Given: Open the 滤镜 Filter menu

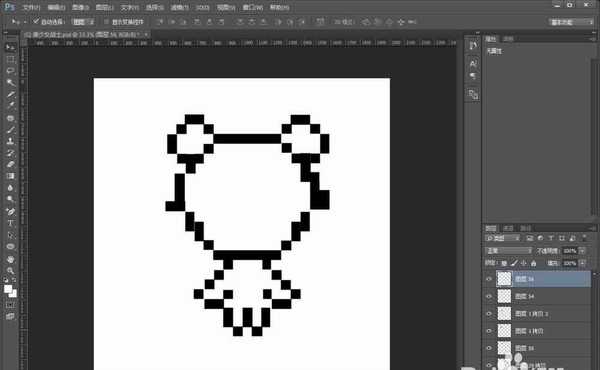Looking at the screenshot, I should pyautogui.click(x=179, y=7).
